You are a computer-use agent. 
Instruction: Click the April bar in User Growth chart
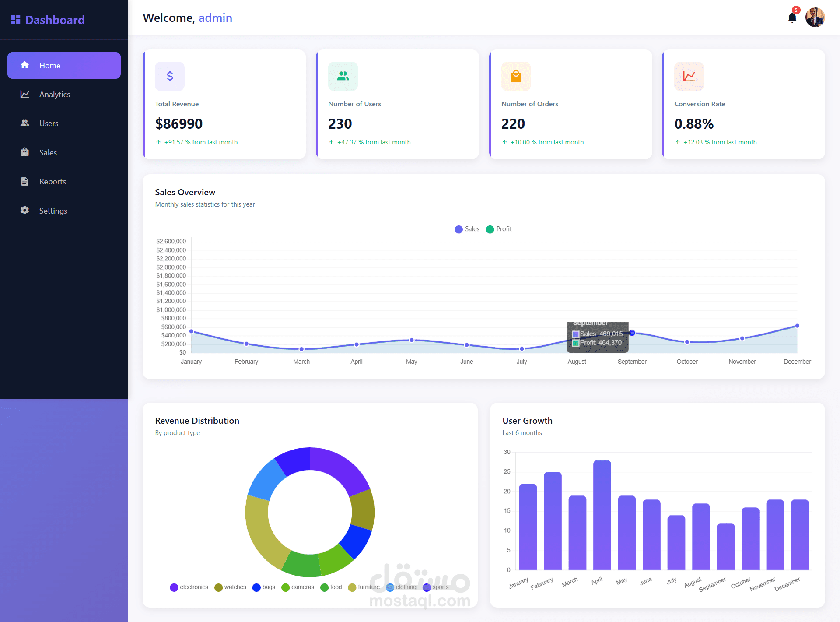[602, 515]
